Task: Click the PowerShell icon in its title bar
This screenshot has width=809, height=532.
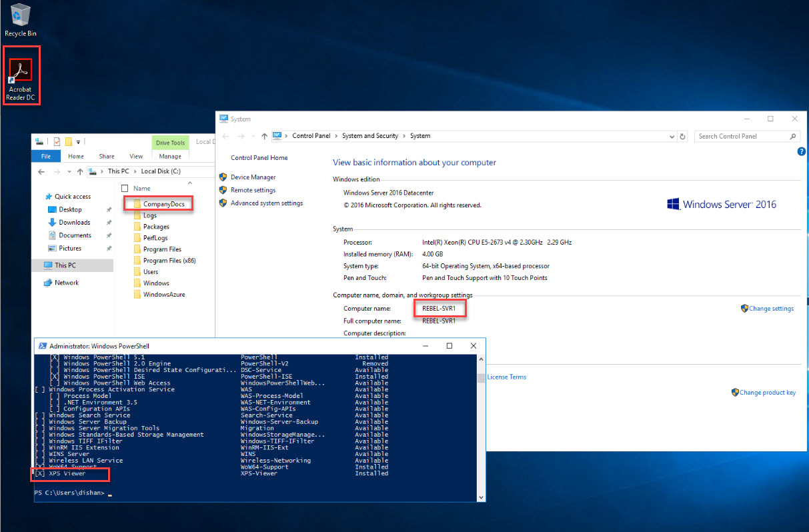Action: [x=42, y=346]
